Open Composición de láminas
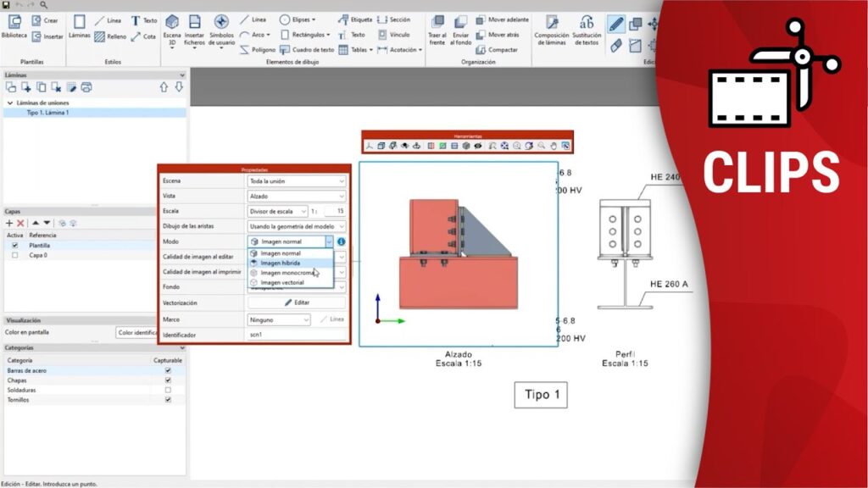 (x=552, y=30)
